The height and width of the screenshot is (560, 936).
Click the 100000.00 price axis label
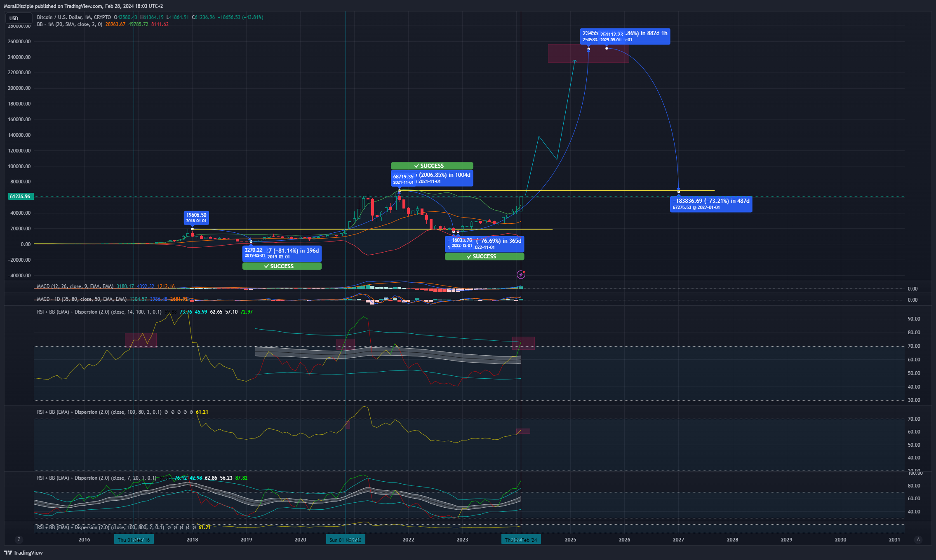point(19,166)
